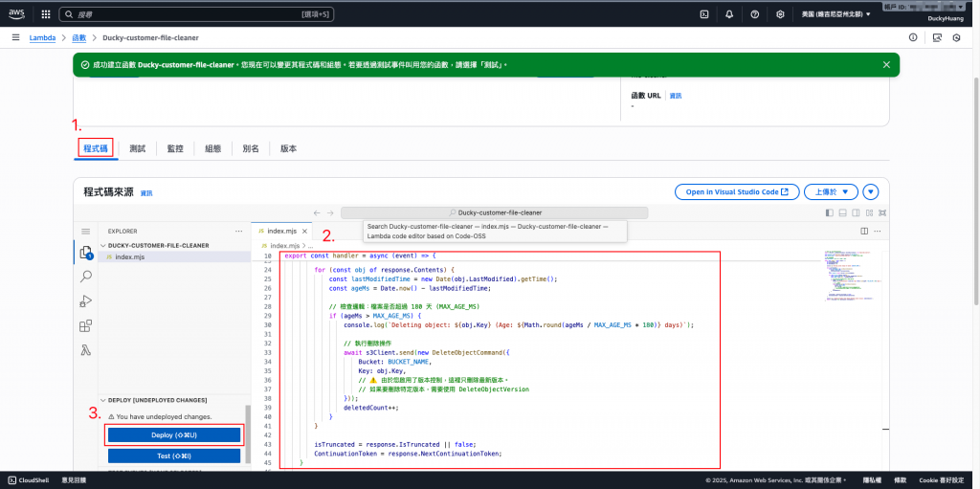
Task: Open the Extensions view in the activity bar
Action: [x=85, y=325]
